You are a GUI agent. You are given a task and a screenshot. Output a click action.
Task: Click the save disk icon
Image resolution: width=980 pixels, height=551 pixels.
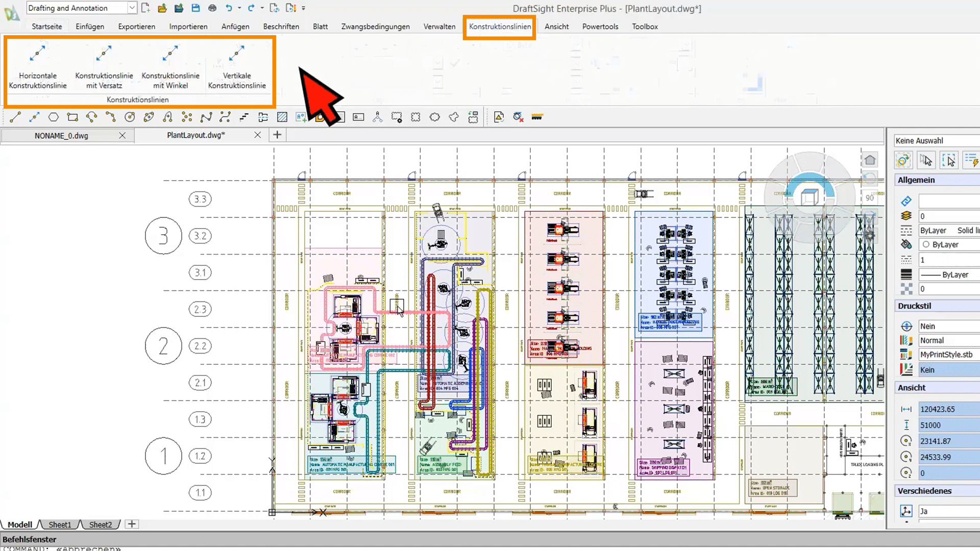(195, 8)
